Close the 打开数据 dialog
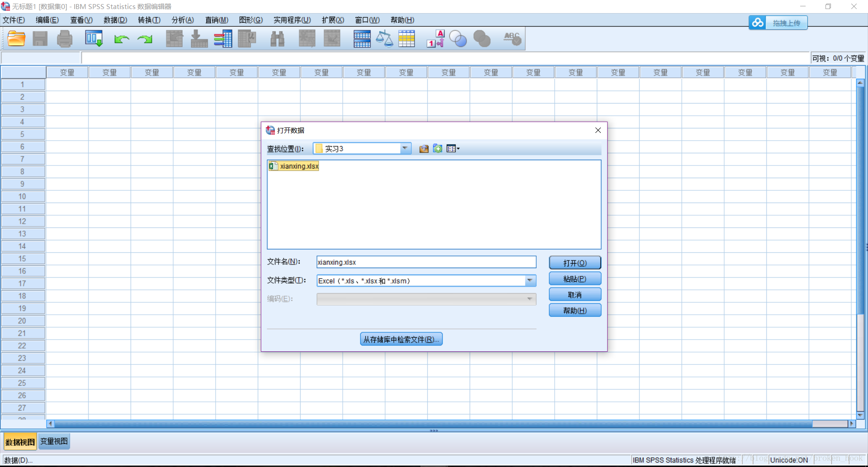This screenshot has height=467, width=868. pyautogui.click(x=598, y=130)
